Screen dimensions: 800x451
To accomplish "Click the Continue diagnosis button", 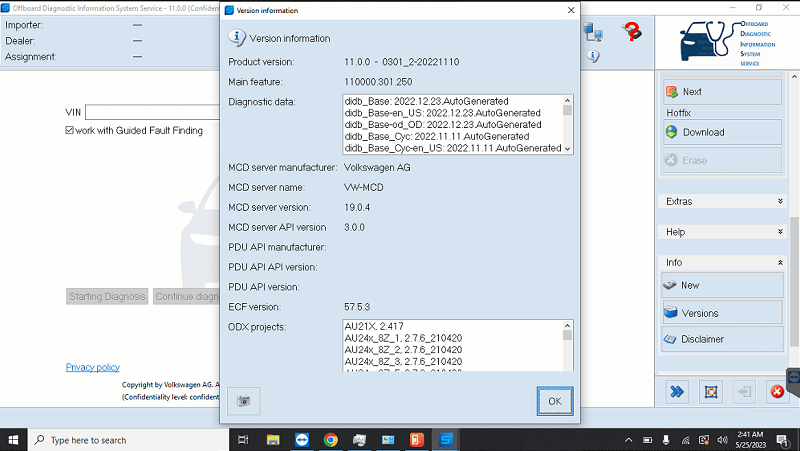I will pos(186,296).
